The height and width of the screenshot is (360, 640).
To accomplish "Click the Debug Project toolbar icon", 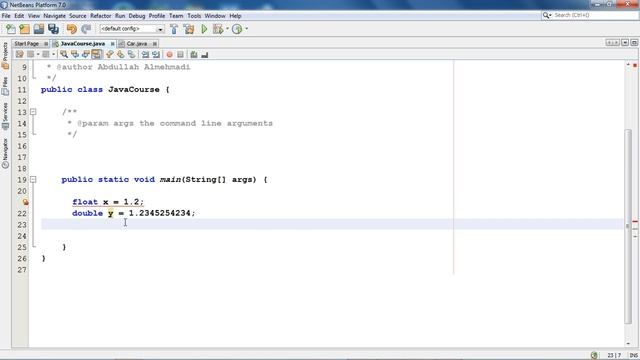I will click(218, 29).
